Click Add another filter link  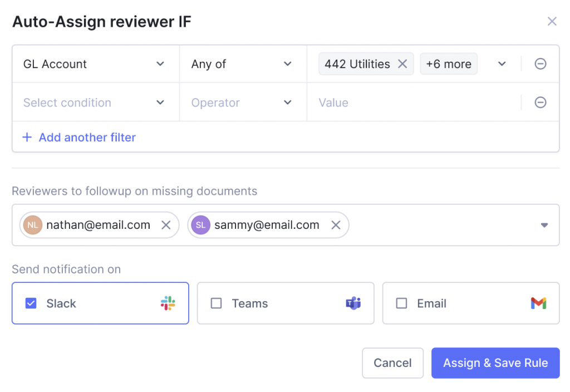(79, 138)
